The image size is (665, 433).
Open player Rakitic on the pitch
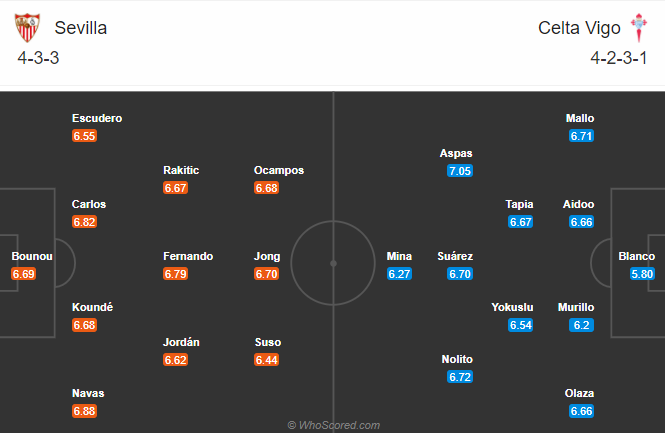click(181, 170)
